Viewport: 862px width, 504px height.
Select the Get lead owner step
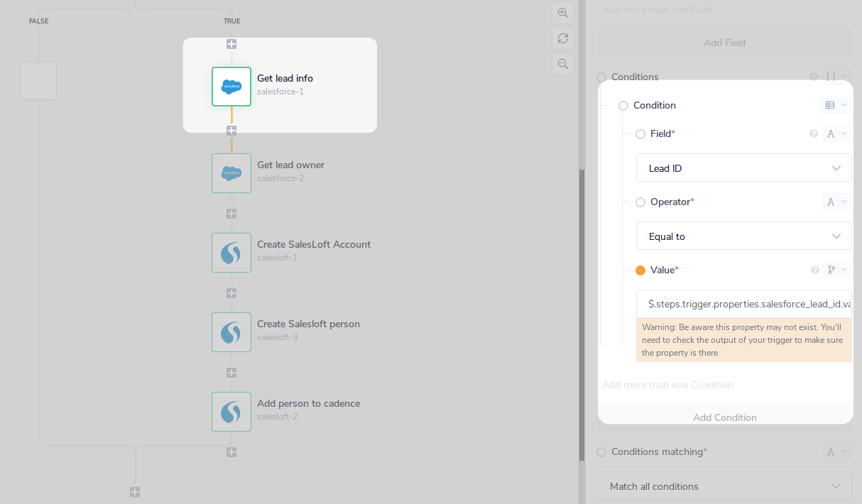(231, 173)
